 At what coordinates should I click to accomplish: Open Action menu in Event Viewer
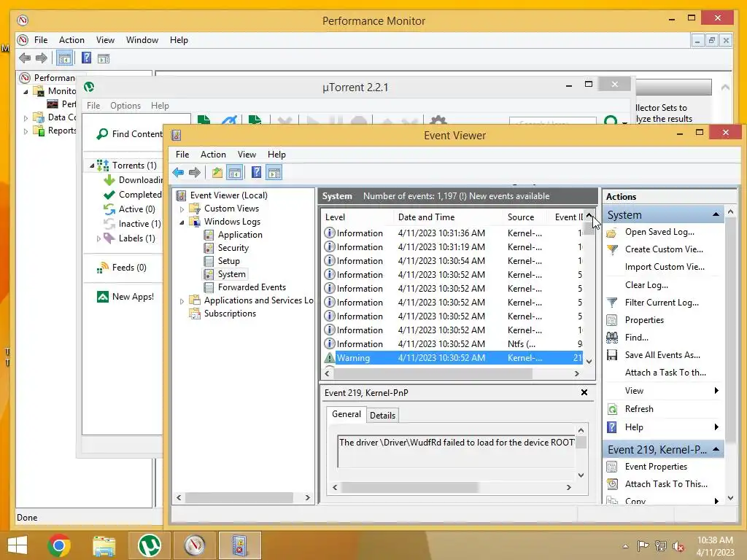click(x=213, y=155)
